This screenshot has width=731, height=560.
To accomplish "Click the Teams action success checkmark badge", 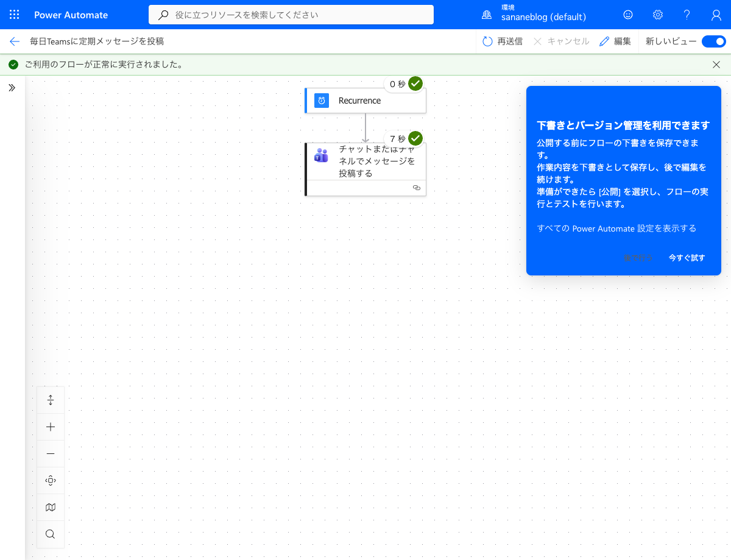I will (415, 138).
